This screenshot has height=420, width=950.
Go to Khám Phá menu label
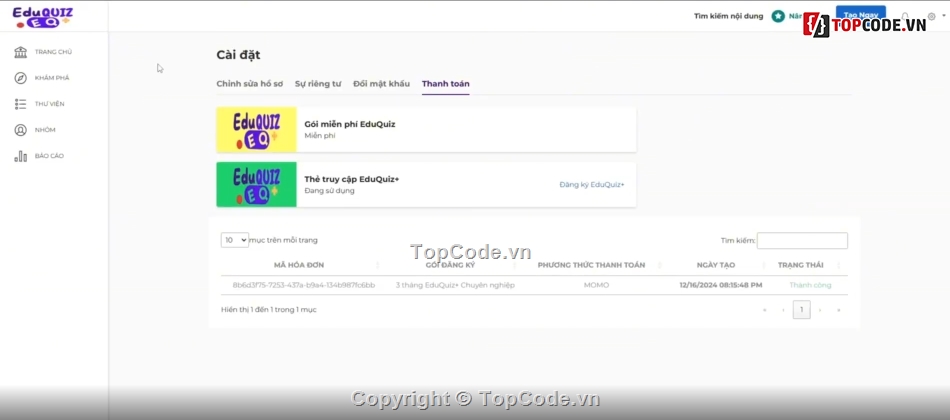[x=52, y=78]
